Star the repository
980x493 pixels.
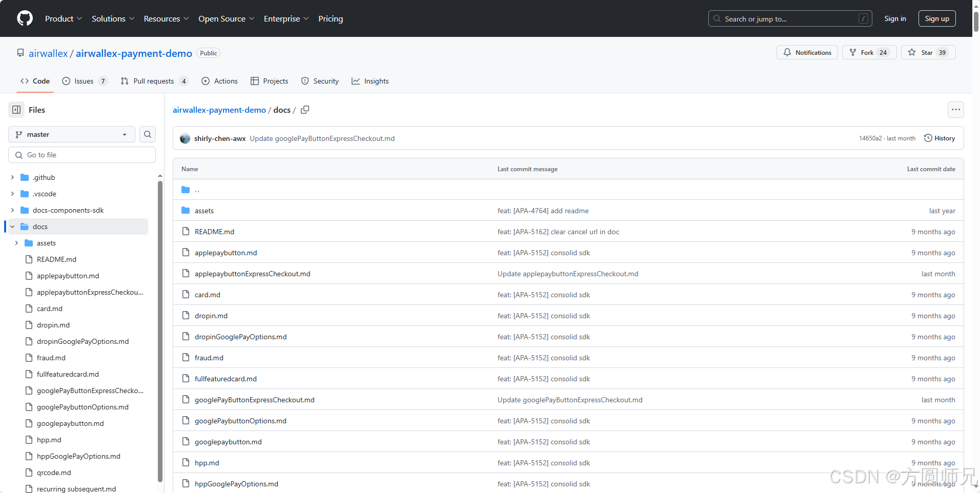point(928,52)
